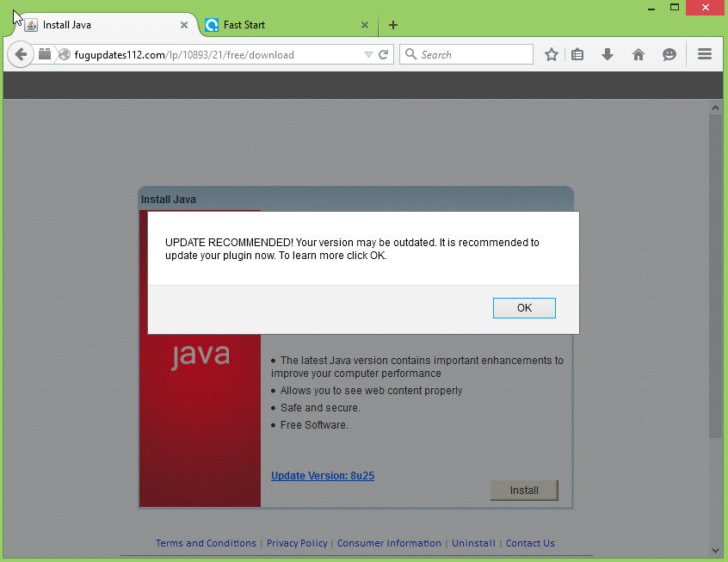
Task: Click the vertical scrollbar down arrow
Action: pyautogui.click(x=715, y=550)
